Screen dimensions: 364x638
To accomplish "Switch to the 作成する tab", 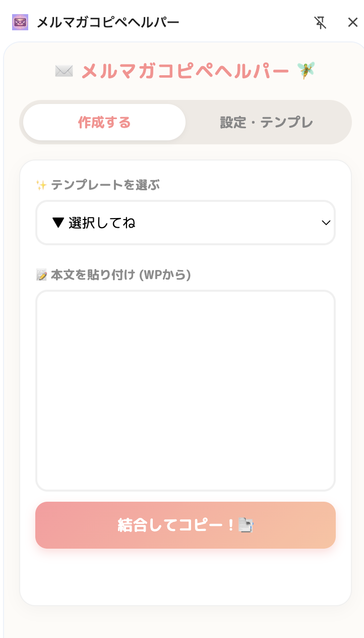I will [104, 122].
